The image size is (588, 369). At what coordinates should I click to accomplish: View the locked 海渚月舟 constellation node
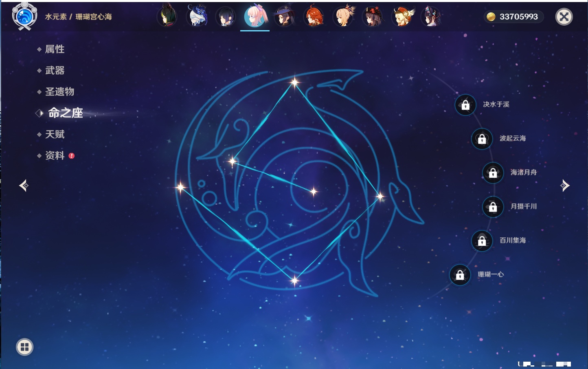[x=493, y=172]
